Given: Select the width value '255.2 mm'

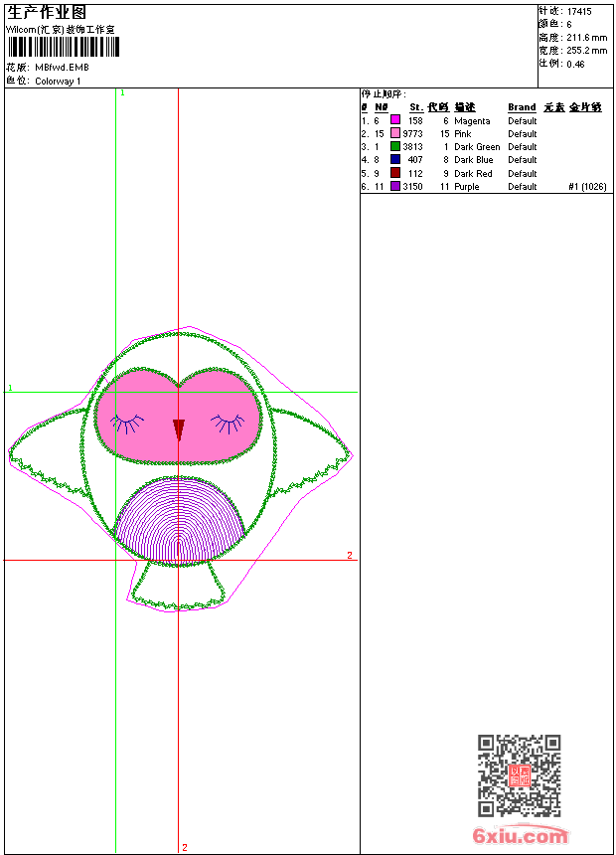Looking at the screenshot, I should click(586, 51).
